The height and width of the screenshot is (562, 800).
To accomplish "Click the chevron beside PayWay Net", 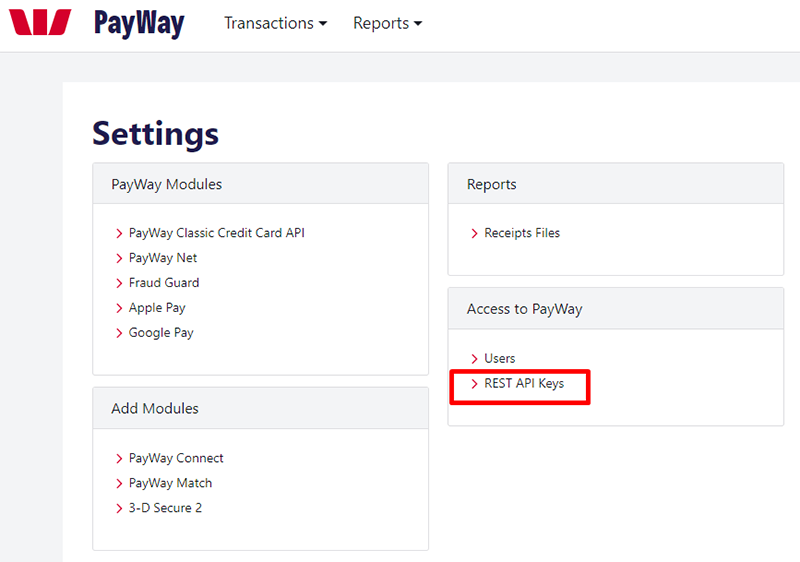I will [119, 259].
